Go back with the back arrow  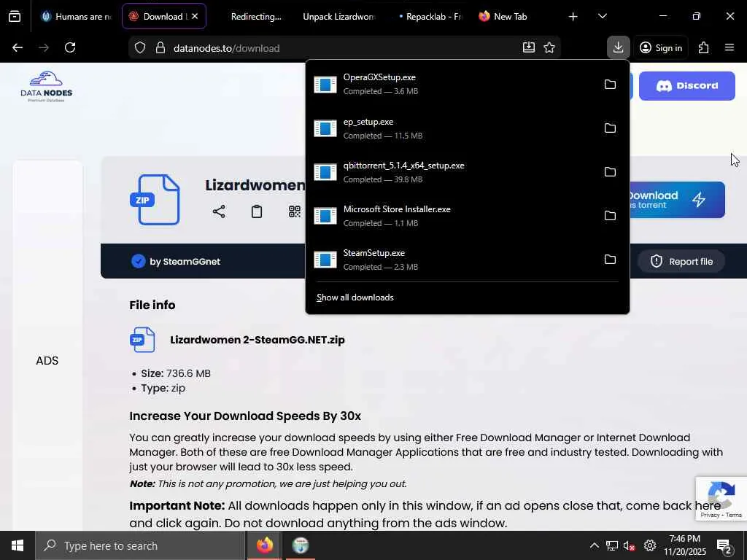click(x=18, y=47)
